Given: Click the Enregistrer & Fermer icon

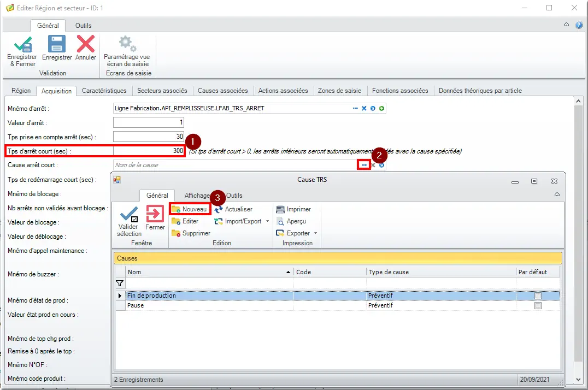Looking at the screenshot, I should coord(22,44).
